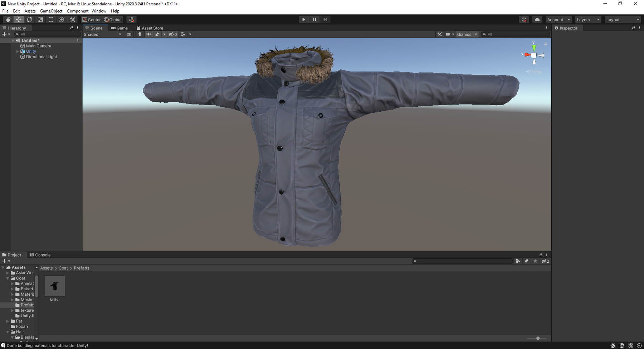Open the Unity cloud services icon
644x349 pixels.
[537, 19]
